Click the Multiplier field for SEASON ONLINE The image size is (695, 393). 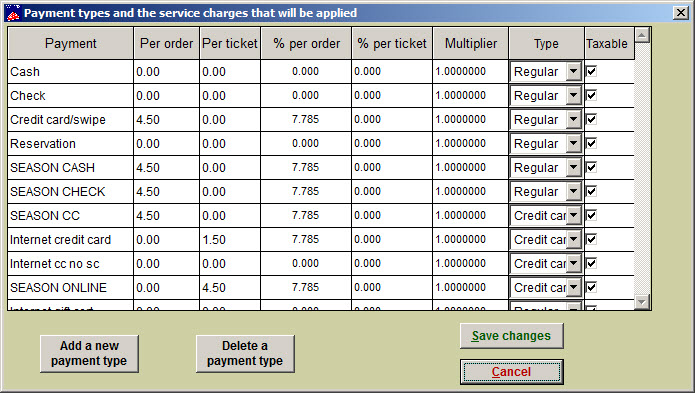point(471,287)
